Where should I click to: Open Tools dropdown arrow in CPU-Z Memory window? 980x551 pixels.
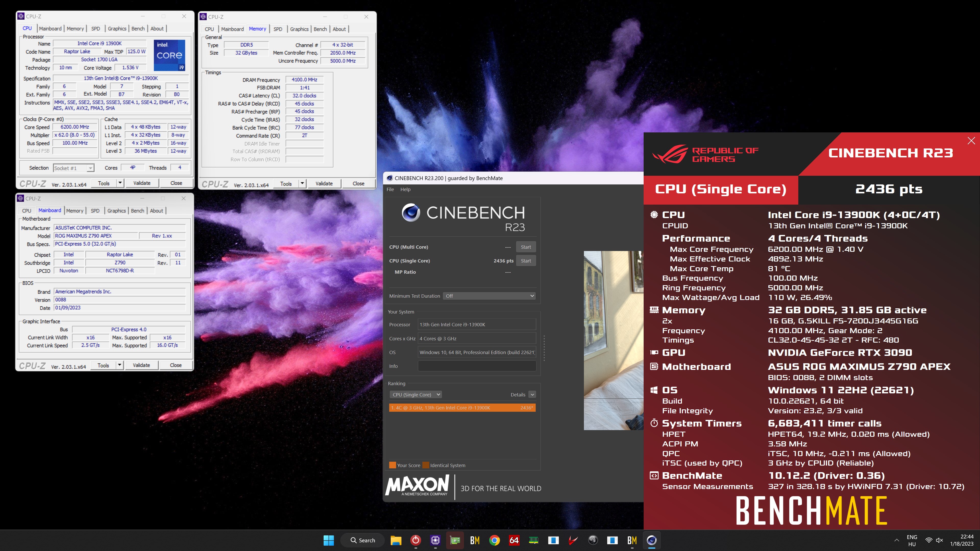pos(302,183)
